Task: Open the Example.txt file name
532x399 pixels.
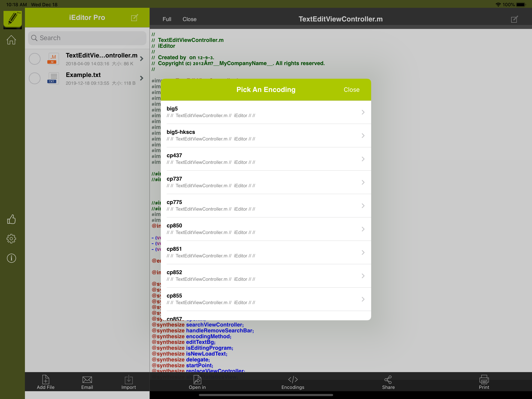Action: point(83,75)
